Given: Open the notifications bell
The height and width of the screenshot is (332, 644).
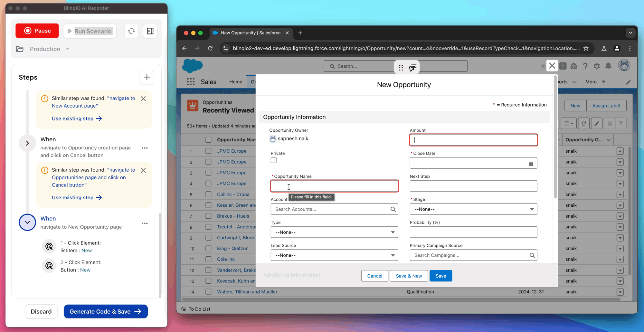Looking at the screenshot, I should (x=608, y=66).
